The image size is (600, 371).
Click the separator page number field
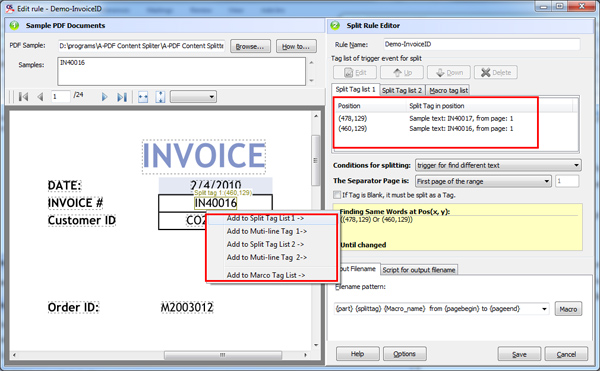567,181
